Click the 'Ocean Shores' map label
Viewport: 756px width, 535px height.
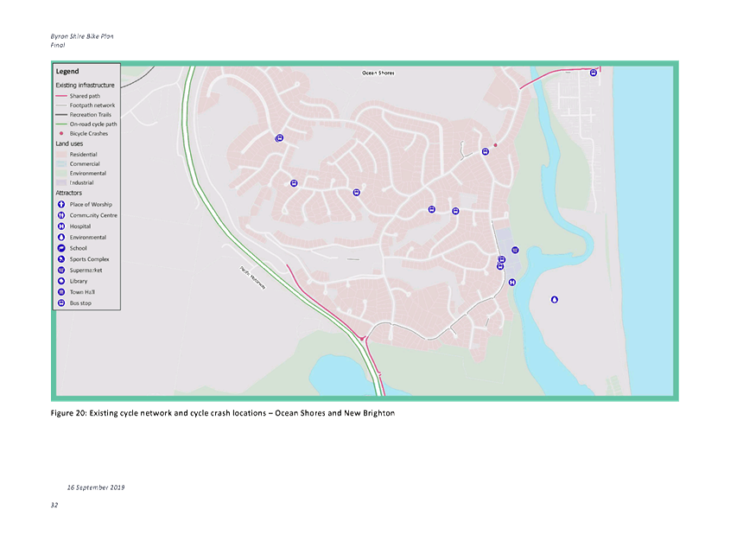[x=378, y=73]
